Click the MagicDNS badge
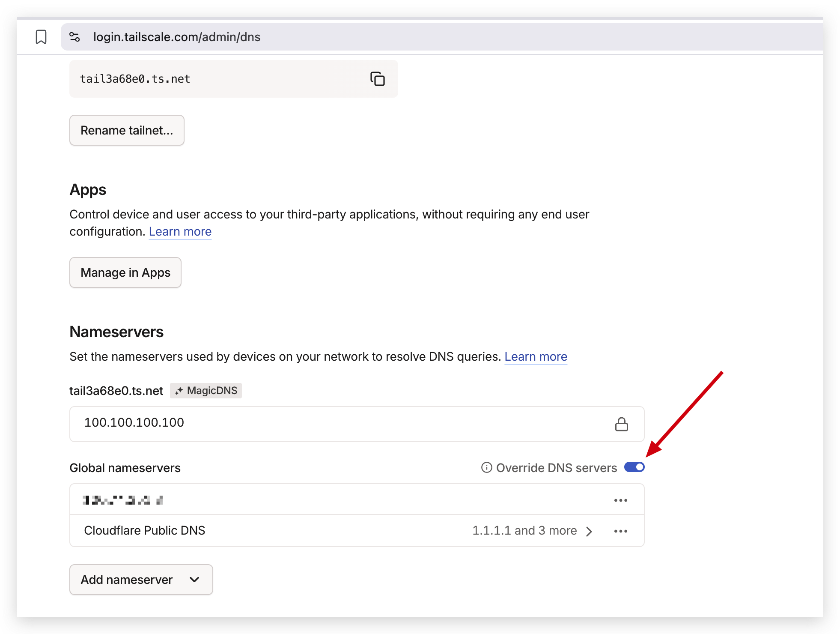Image resolution: width=840 pixels, height=634 pixels. point(206,390)
